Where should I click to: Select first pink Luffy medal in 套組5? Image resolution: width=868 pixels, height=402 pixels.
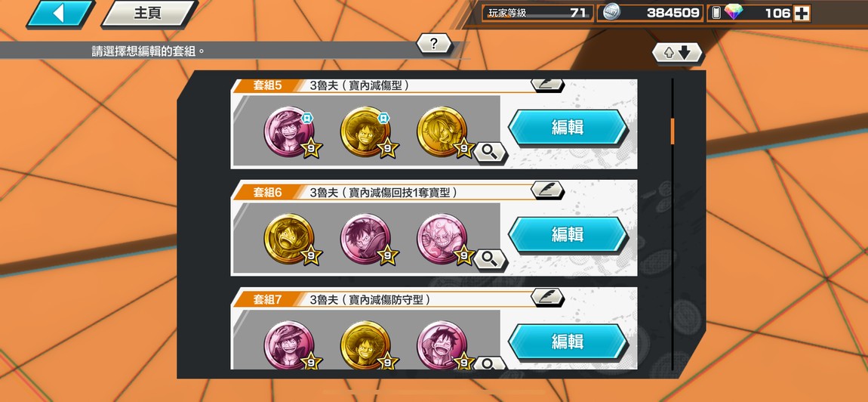pos(289,132)
